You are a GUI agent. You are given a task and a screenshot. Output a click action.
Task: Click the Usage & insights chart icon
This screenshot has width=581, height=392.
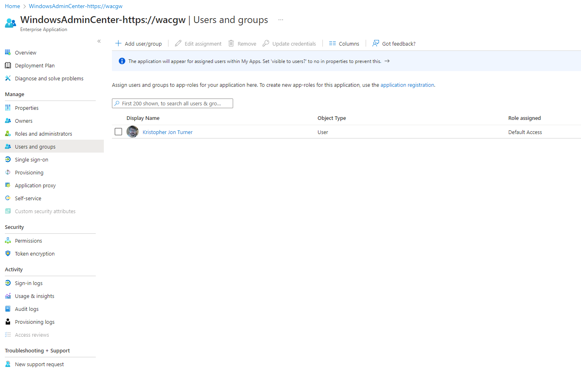click(x=8, y=296)
